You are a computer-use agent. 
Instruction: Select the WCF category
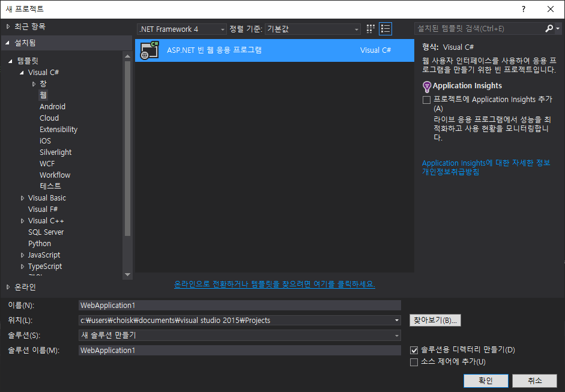point(47,163)
